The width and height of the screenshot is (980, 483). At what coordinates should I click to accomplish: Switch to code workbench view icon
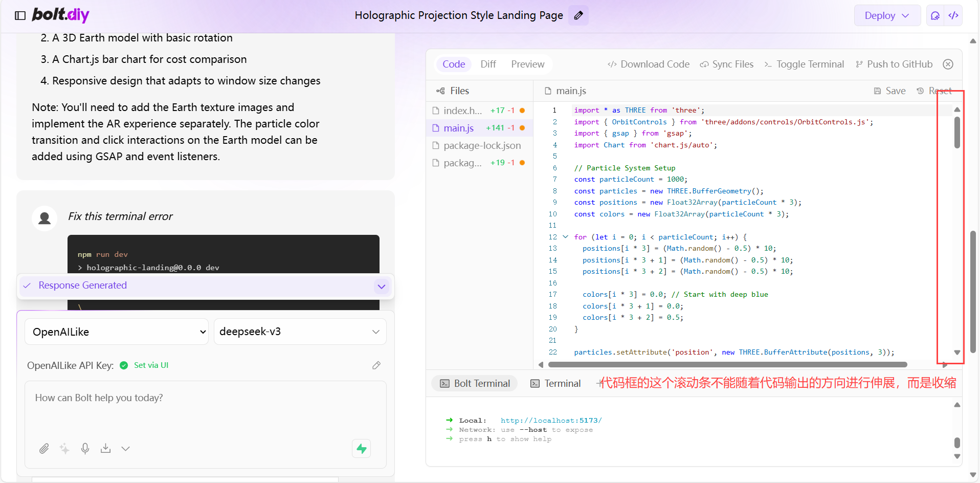pos(953,15)
